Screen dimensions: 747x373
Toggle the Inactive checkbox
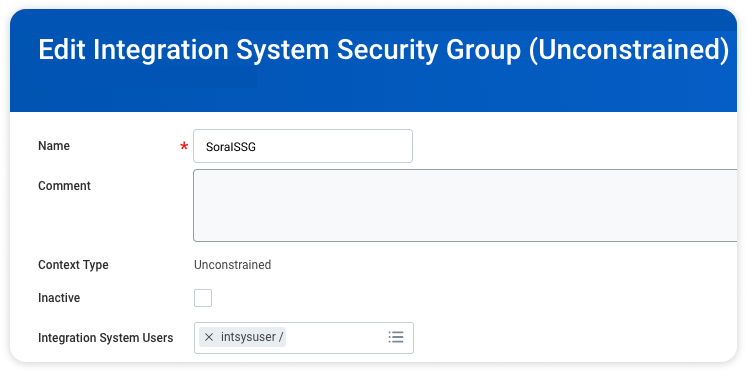pyautogui.click(x=203, y=298)
